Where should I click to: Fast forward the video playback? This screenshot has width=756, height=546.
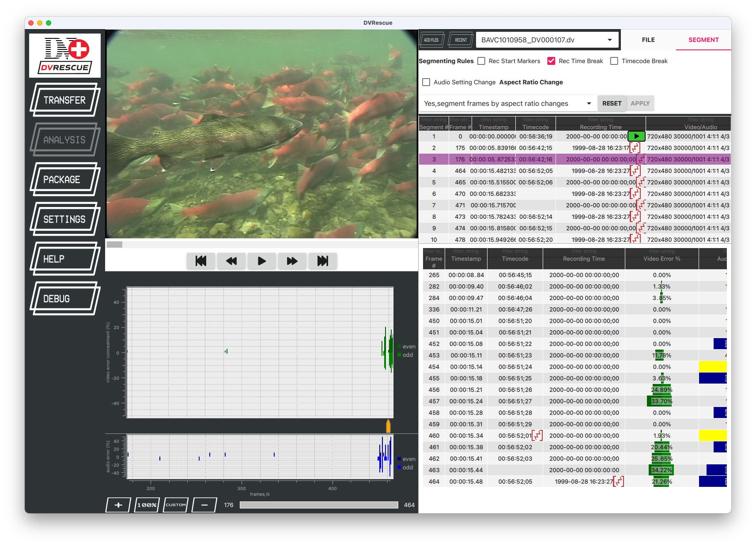292,261
